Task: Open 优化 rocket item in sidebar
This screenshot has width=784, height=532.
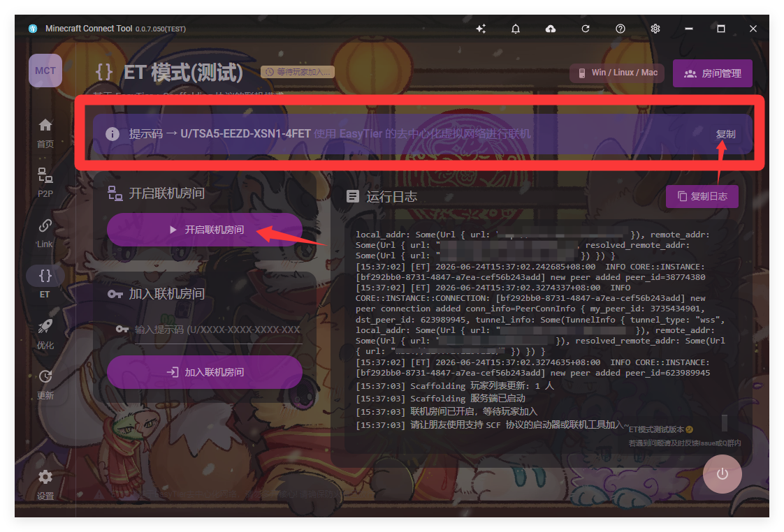Action: pos(45,334)
